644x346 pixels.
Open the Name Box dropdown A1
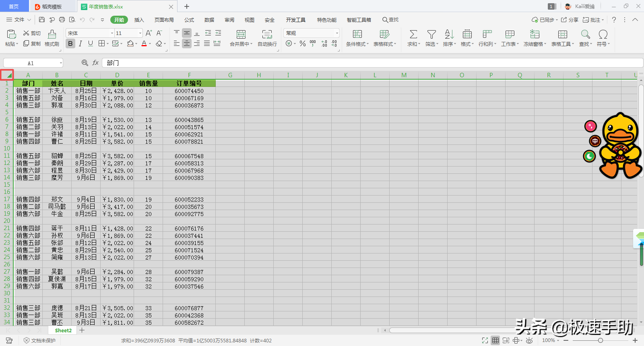coord(61,63)
